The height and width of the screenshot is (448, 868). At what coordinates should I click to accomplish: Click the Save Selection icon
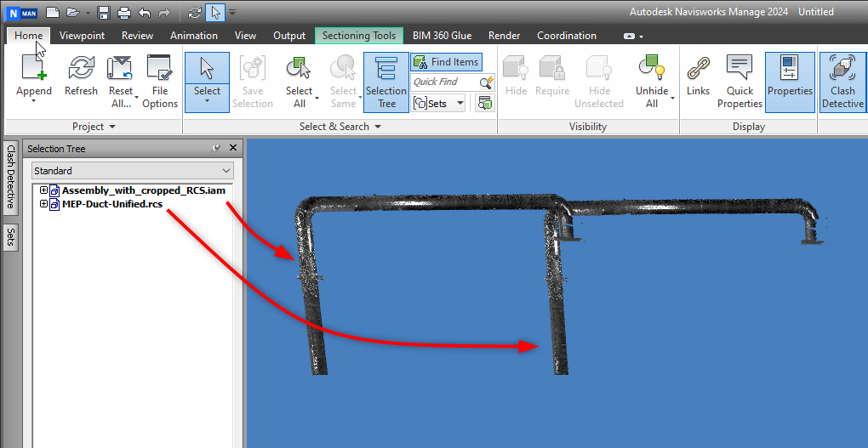[x=253, y=68]
